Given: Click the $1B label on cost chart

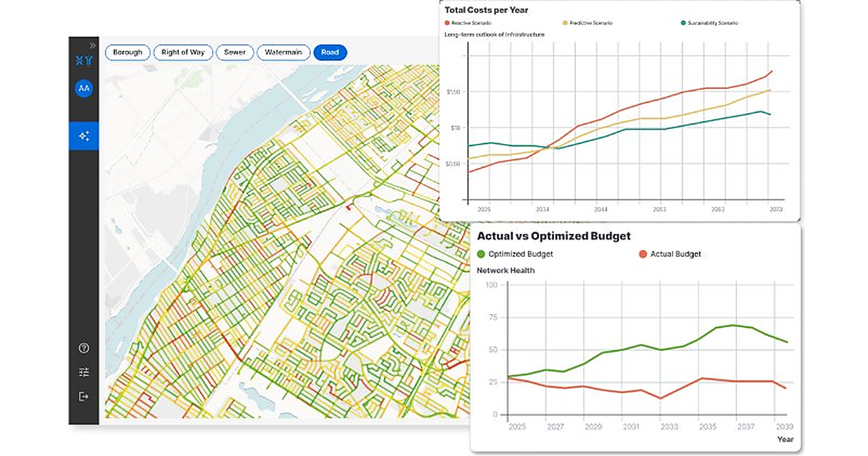Looking at the screenshot, I should point(455,128).
